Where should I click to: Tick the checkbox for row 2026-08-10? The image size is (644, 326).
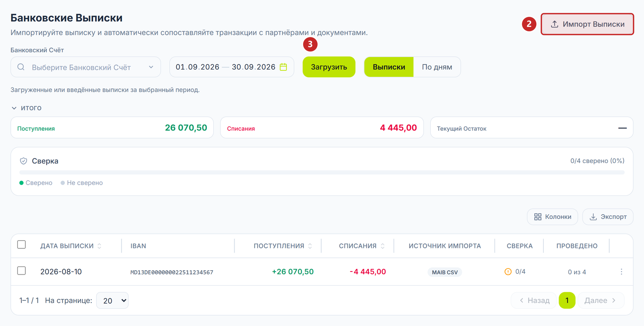21,271
